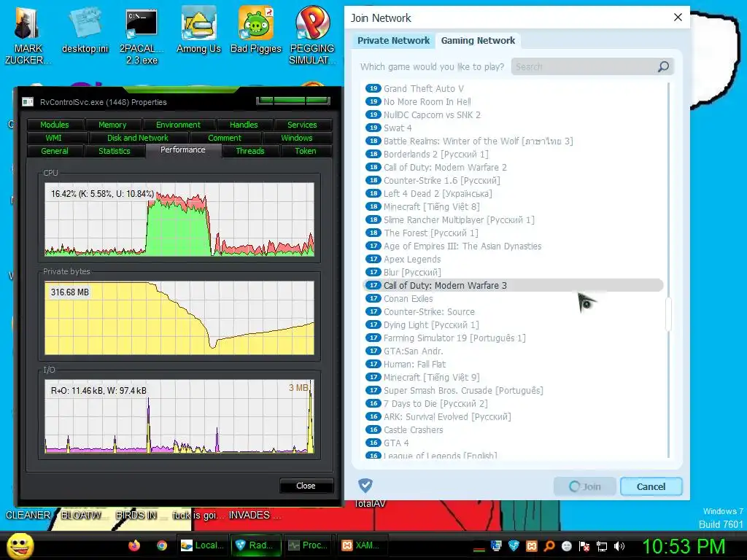Viewport: 747px width, 560px height.
Task: Switch to the General tab
Action: tap(55, 151)
